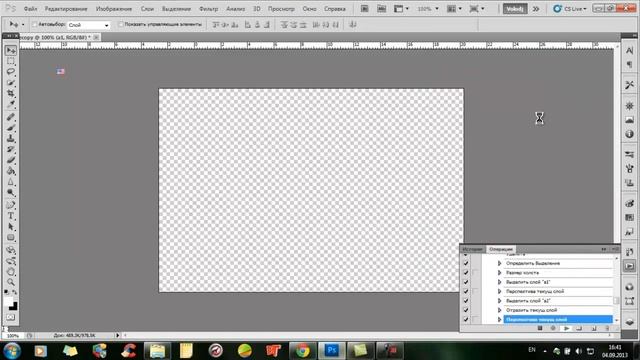The width and height of the screenshot is (640, 360).
Task: Create a new action
Action: pos(594,328)
